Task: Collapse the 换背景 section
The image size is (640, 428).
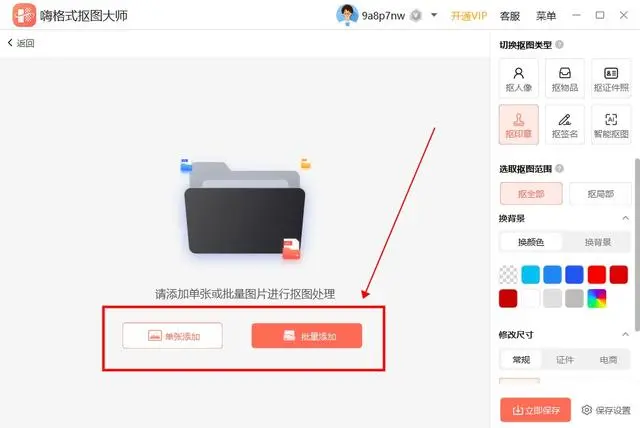Action: [625, 218]
